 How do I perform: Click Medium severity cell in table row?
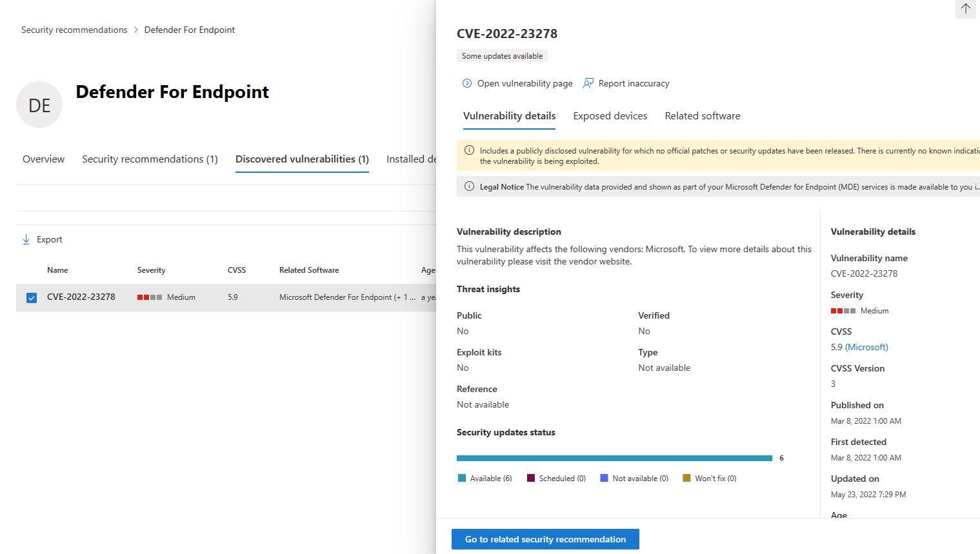pyautogui.click(x=166, y=297)
